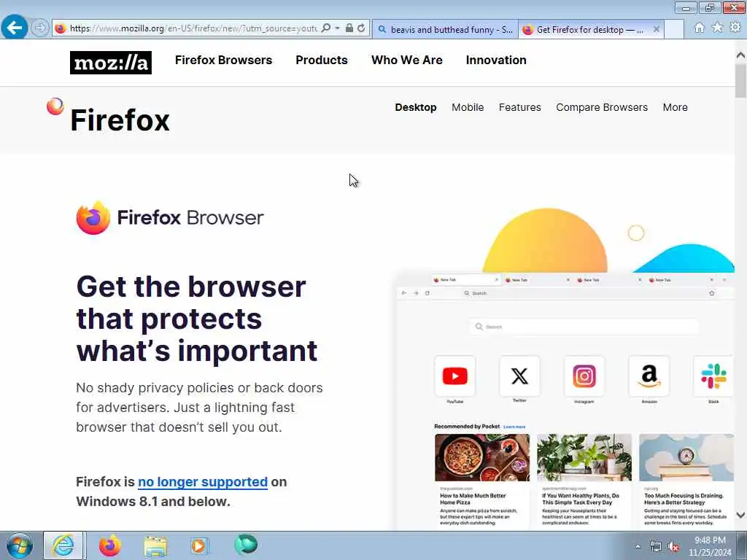Click the page scrollbar down arrow
Viewport: 747px width, 560px height.
click(x=740, y=515)
